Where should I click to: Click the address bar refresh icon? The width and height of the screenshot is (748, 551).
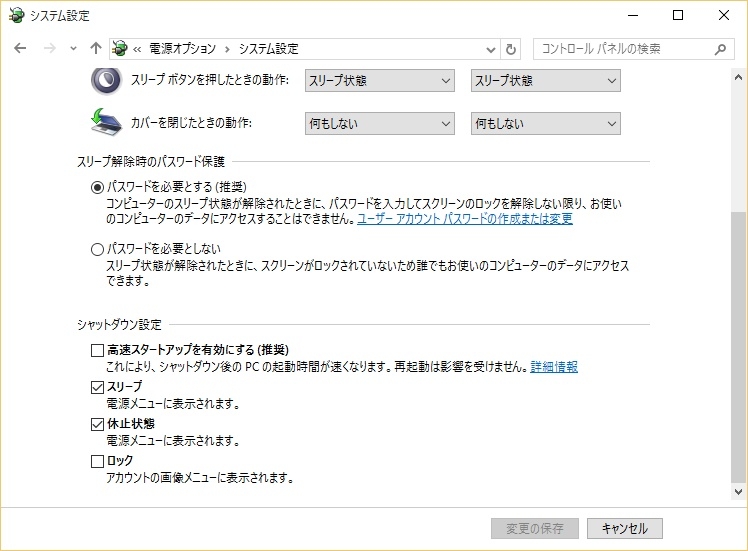tap(512, 48)
